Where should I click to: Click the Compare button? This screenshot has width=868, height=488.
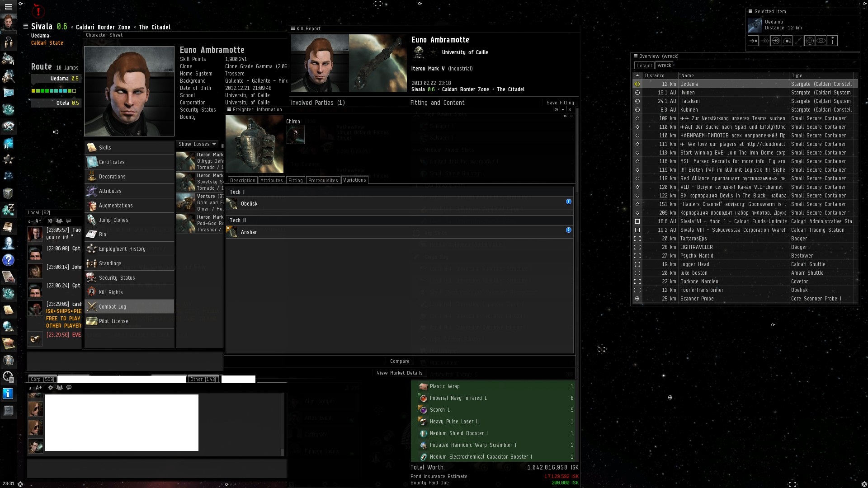(400, 361)
